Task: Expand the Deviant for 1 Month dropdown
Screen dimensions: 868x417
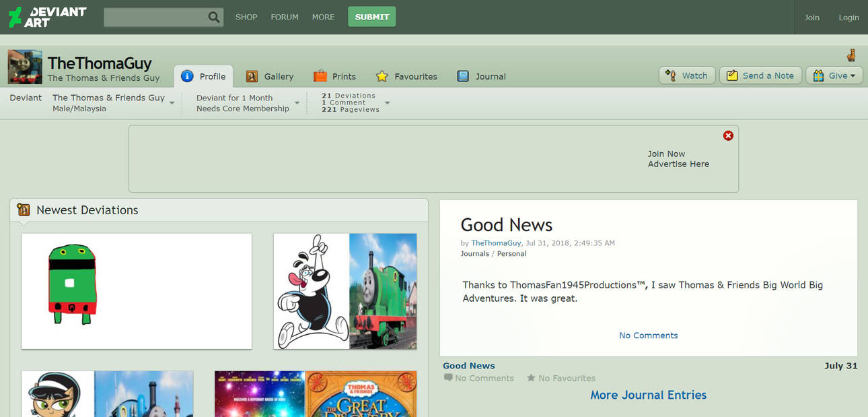Action: pos(297,103)
